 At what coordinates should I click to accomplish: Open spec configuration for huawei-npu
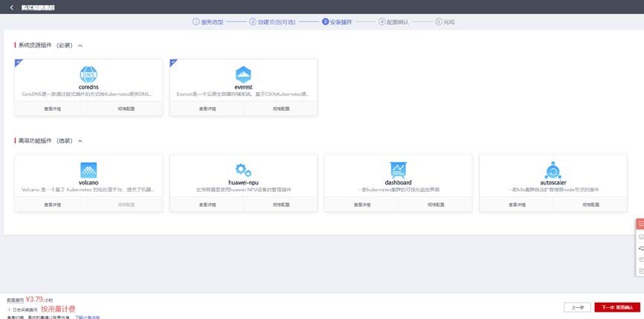[x=280, y=204]
